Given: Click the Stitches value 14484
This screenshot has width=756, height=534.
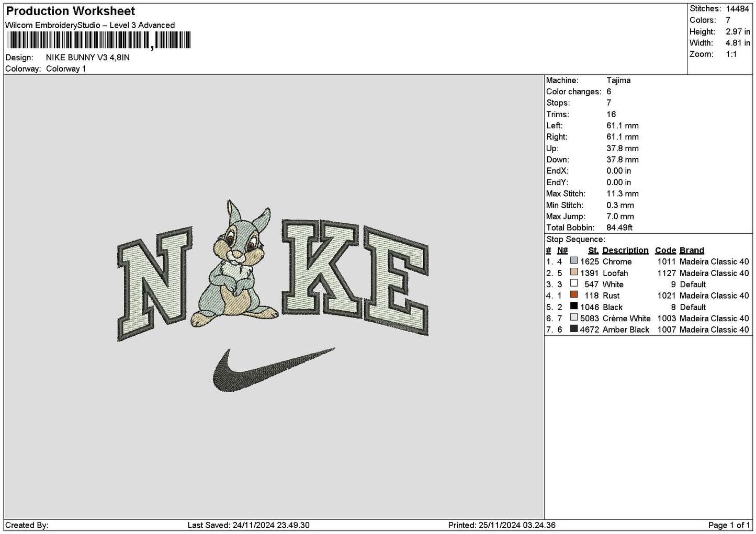Looking at the screenshot, I should pyautogui.click(x=738, y=8).
